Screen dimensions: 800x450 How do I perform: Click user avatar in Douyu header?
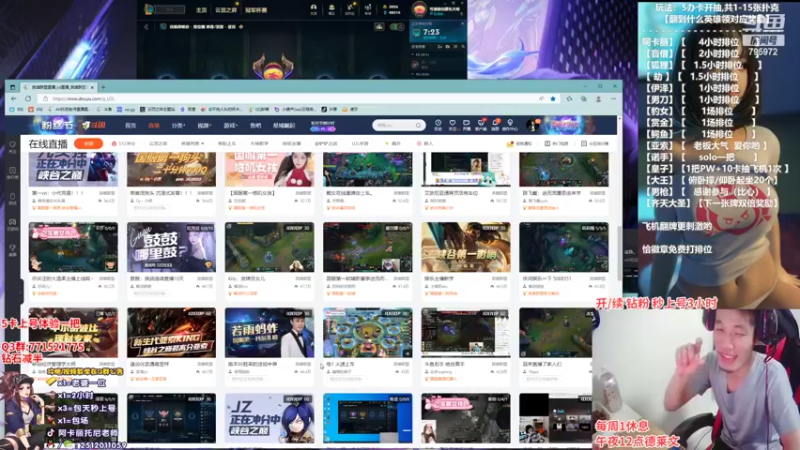click(x=532, y=125)
